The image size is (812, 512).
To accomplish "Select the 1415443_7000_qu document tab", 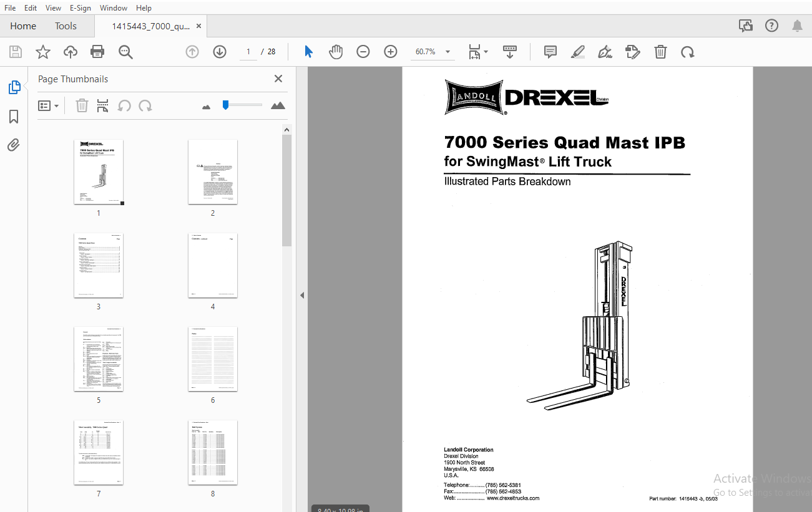I will click(151, 26).
